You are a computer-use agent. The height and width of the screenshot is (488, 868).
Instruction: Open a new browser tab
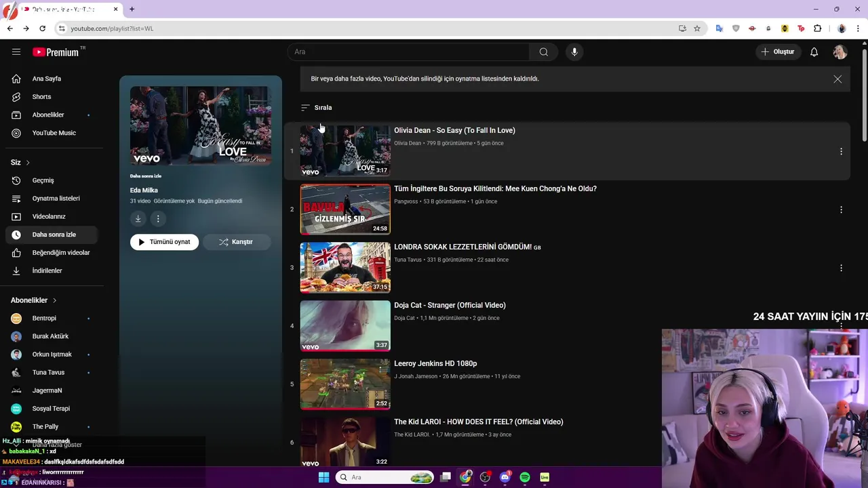(x=132, y=9)
